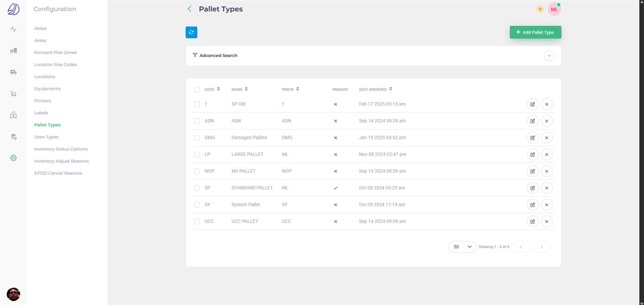Sort by the CODE column

[x=212, y=89]
